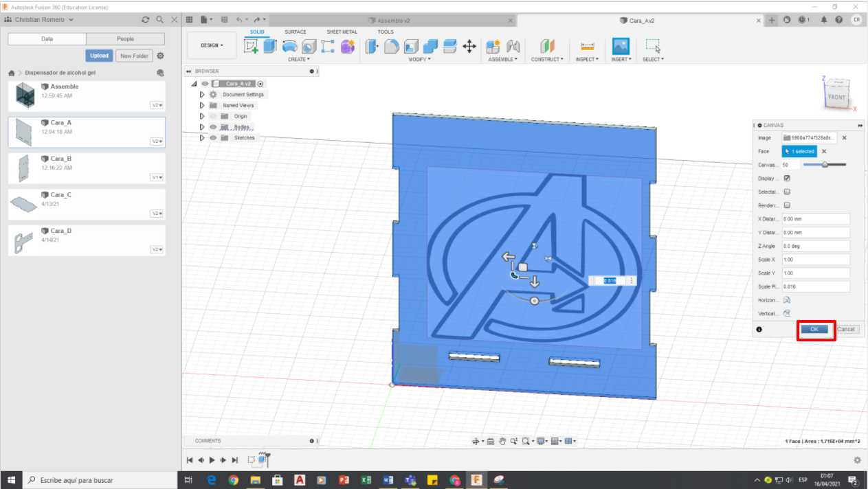Click the New Folder button
Viewport: 868px width, 489px height.
click(134, 56)
